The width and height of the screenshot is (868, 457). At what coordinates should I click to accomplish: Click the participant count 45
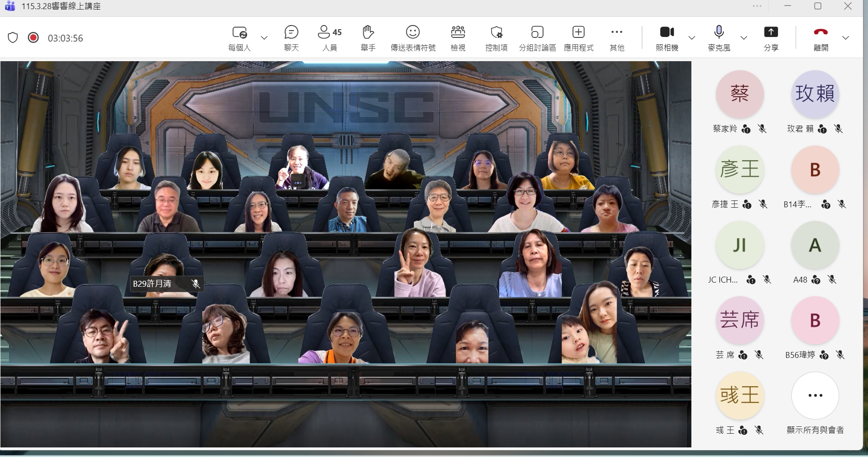tap(337, 32)
